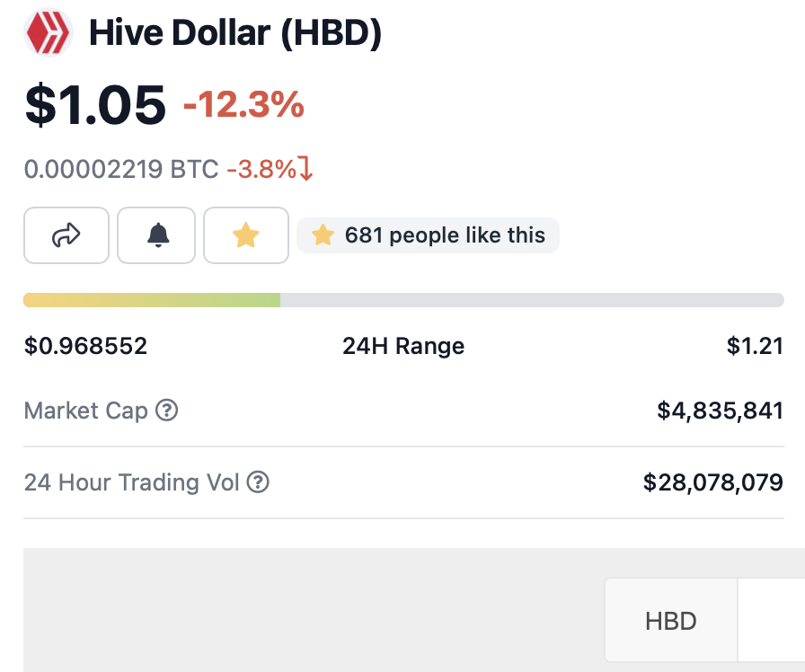Open the 24 Hour Trading Vol help icon
The image size is (805, 672).
click(x=258, y=482)
